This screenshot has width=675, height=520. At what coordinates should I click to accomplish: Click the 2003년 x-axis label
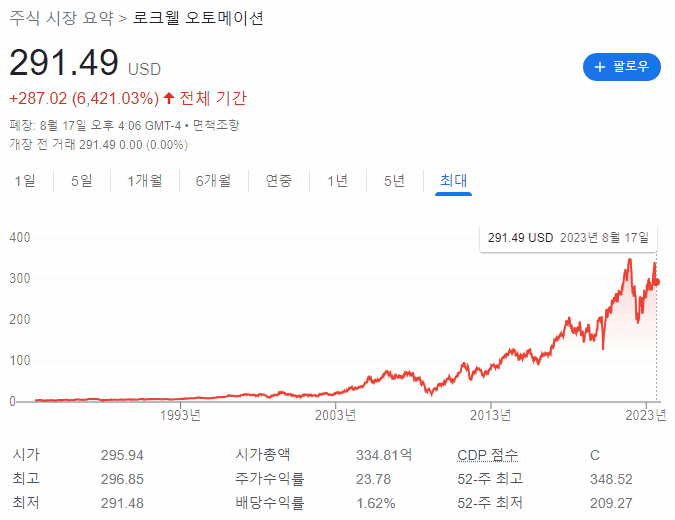335,415
